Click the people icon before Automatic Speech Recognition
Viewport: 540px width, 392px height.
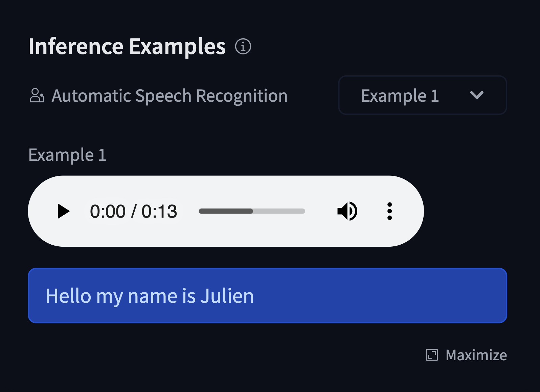[x=37, y=95]
